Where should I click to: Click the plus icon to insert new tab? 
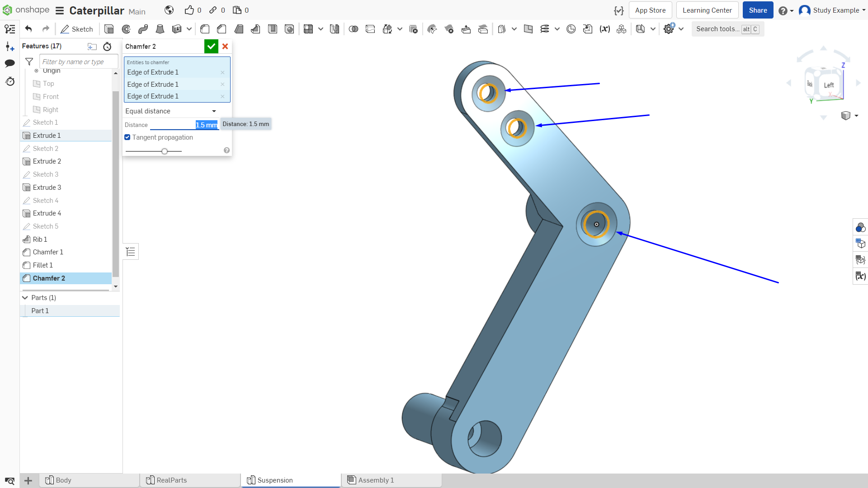pos(28,480)
